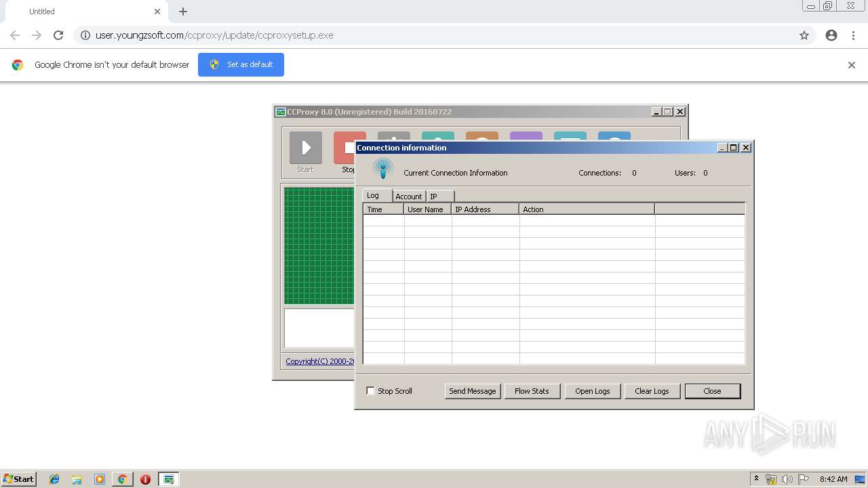Click the 8:42 AM taskbar clock
The image size is (868, 488).
point(833,479)
